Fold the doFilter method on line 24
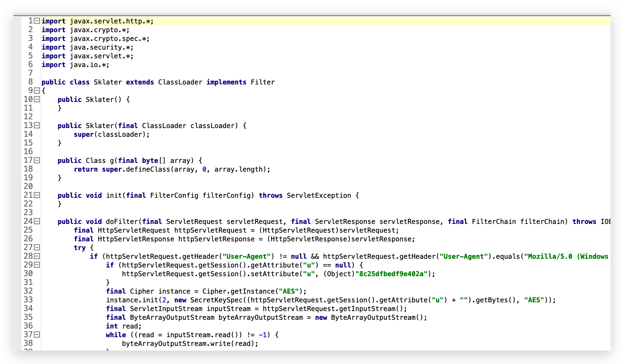 click(37, 221)
